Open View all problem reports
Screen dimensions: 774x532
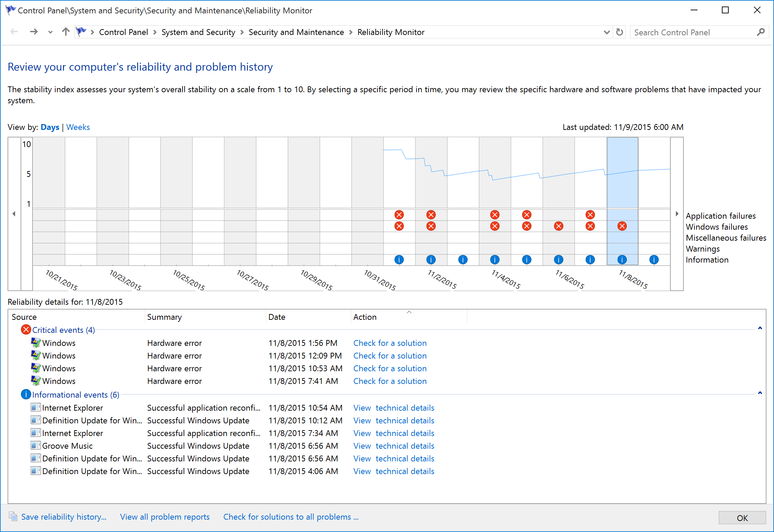pos(165,517)
